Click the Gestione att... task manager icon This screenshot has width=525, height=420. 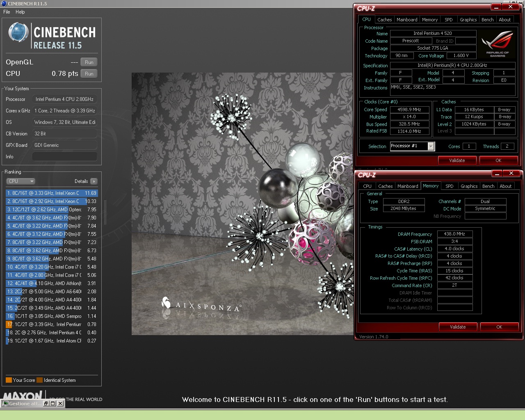point(5,404)
